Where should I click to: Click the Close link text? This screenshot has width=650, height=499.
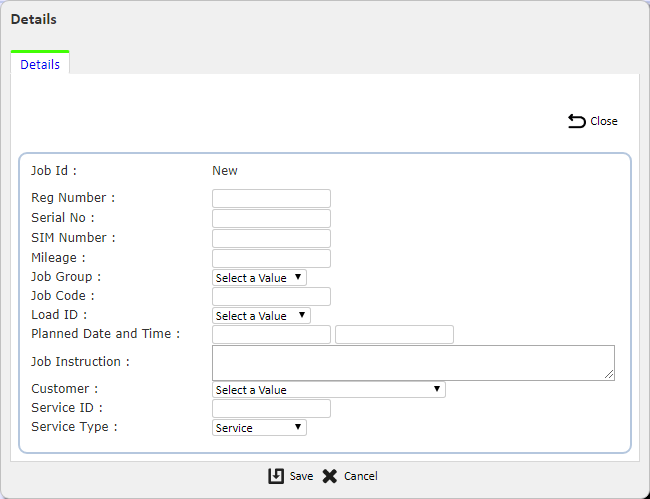pos(604,121)
